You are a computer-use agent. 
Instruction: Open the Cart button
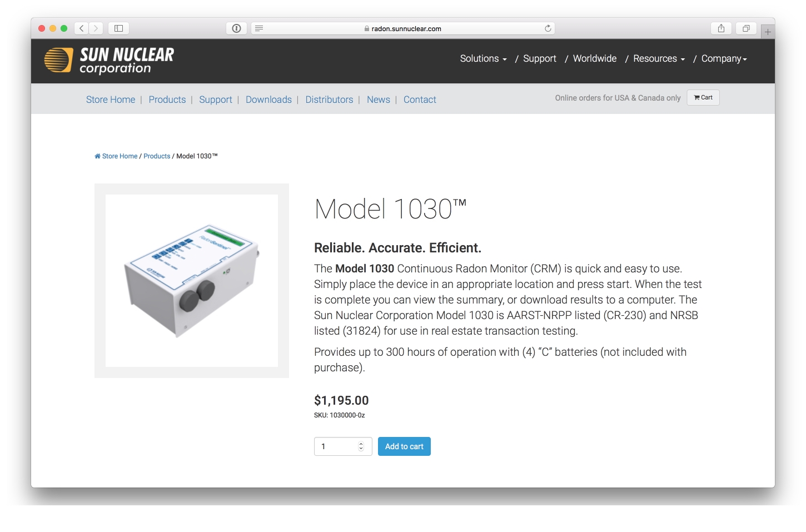pos(703,98)
